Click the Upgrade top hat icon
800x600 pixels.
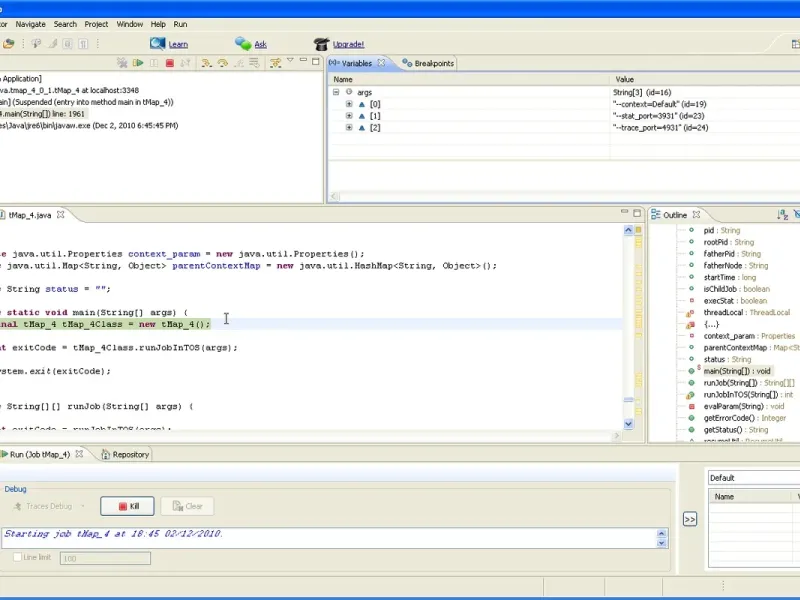pos(321,44)
